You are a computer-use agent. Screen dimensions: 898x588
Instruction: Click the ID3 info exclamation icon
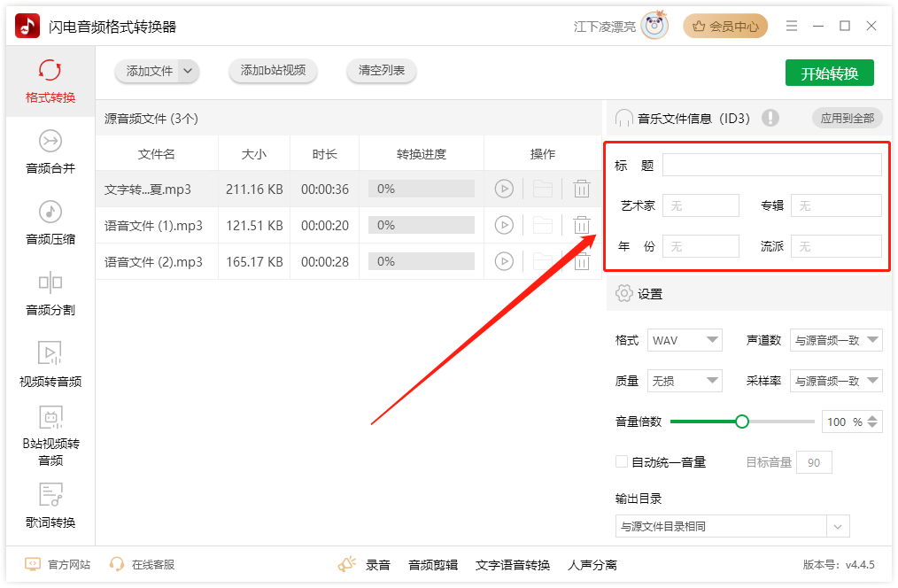point(770,118)
